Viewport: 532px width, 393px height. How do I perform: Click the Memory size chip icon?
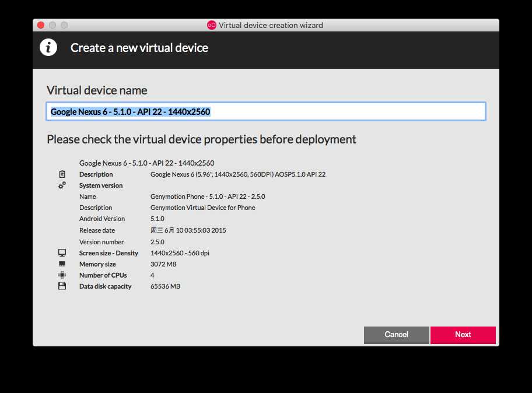coord(62,264)
